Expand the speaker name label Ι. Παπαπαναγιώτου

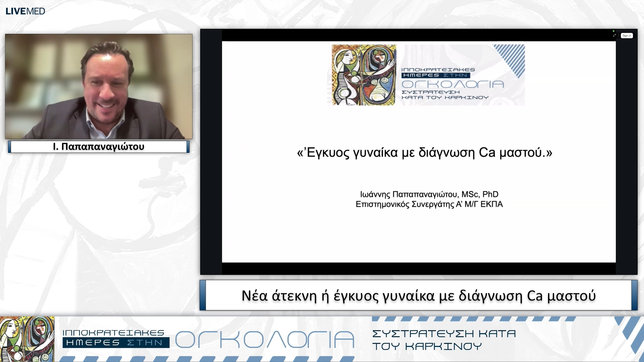[98, 146]
